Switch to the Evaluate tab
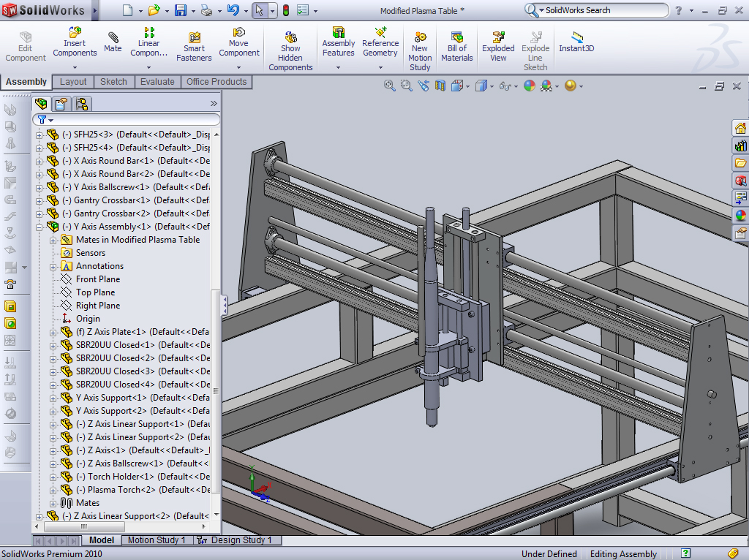Viewport: 749px width, 560px height. pos(157,82)
